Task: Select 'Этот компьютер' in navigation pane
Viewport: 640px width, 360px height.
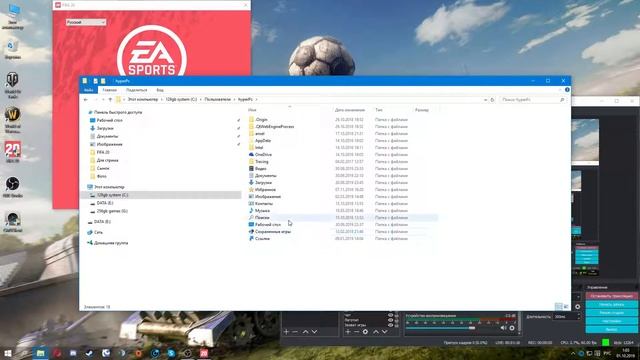Action: 109,187
